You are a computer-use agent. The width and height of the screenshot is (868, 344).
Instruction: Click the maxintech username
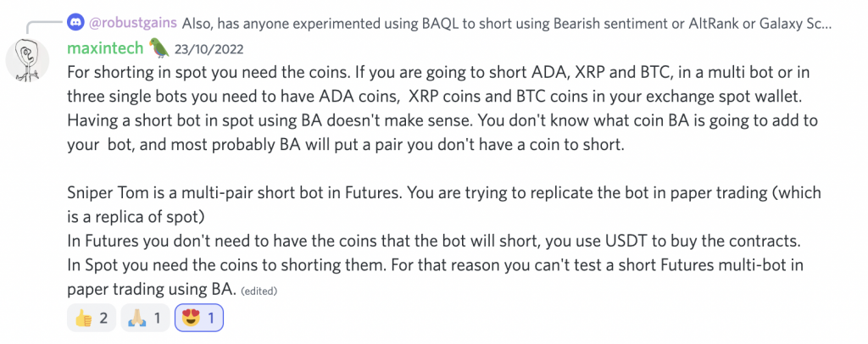tap(106, 48)
